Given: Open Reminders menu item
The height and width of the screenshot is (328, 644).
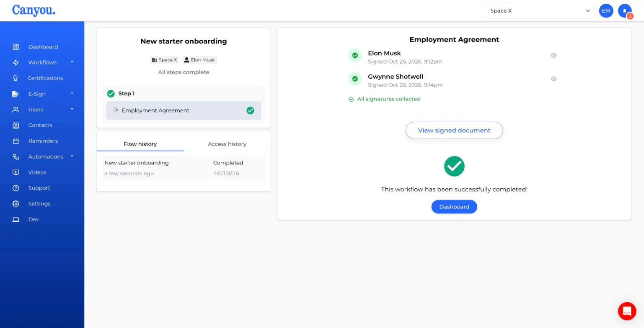Looking at the screenshot, I should (43, 141).
